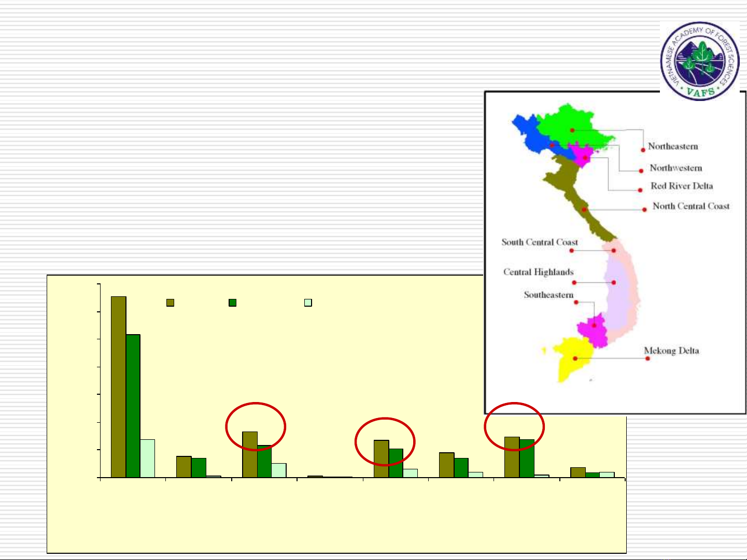Select the dark green legend swatch

coord(233,303)
